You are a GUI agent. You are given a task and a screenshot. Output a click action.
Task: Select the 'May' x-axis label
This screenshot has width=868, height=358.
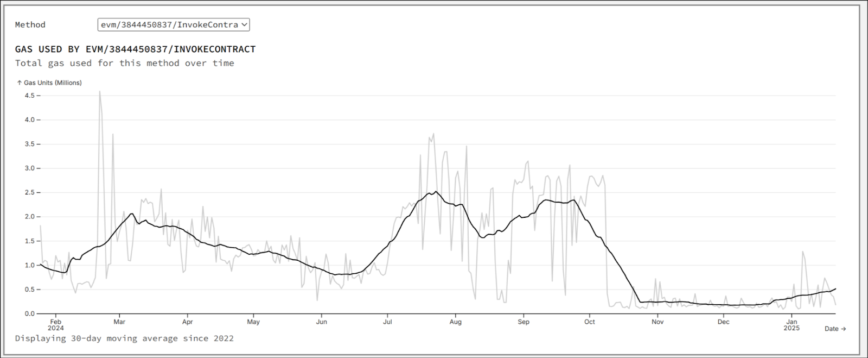253,322
